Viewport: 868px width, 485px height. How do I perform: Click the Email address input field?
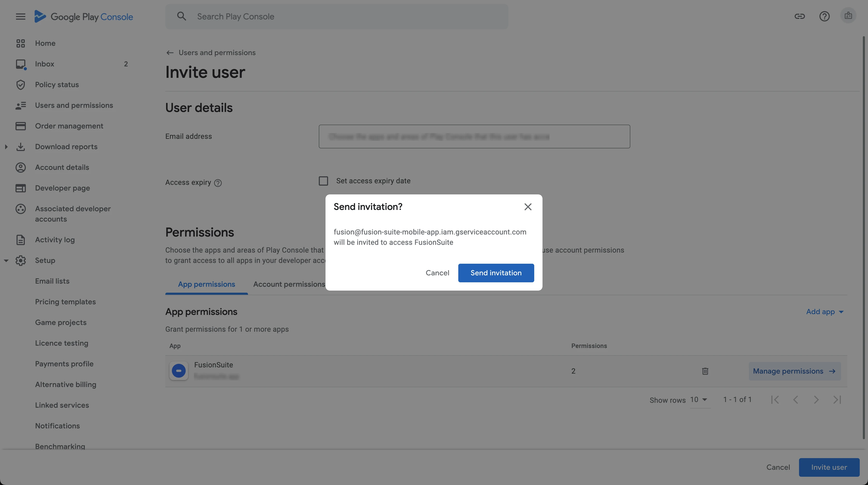tap(474, 137)
